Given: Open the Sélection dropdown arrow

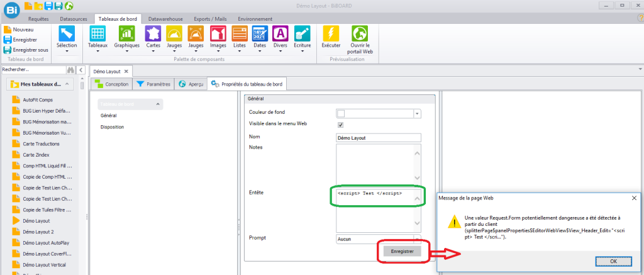Looking at the screenshot, I should coord(67,51).
